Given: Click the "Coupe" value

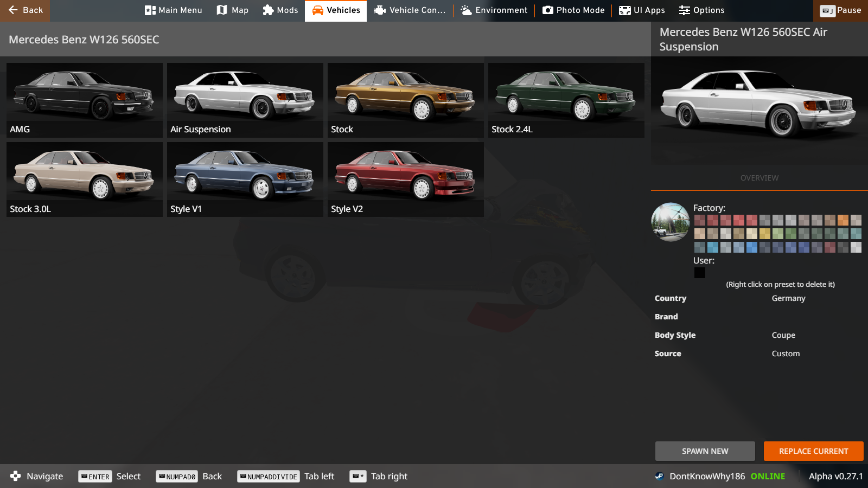Looking at the screenshot, I should (x=783, y=335).
